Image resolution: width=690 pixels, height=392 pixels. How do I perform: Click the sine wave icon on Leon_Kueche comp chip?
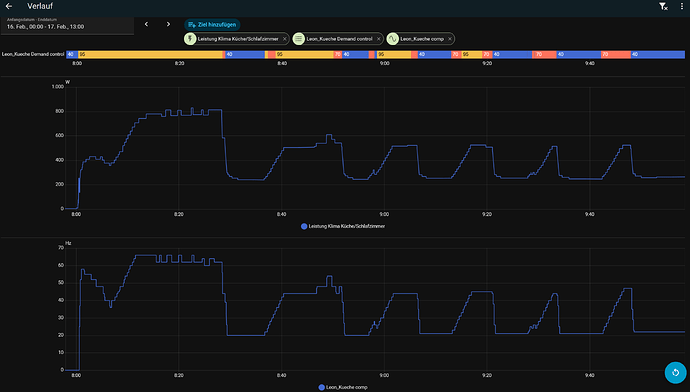pos(393,39)
